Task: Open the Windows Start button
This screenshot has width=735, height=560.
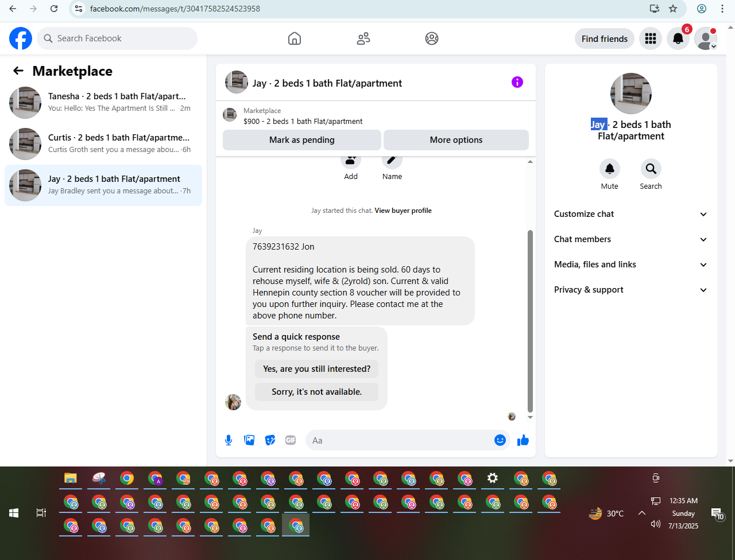Action: coord(14,513)
